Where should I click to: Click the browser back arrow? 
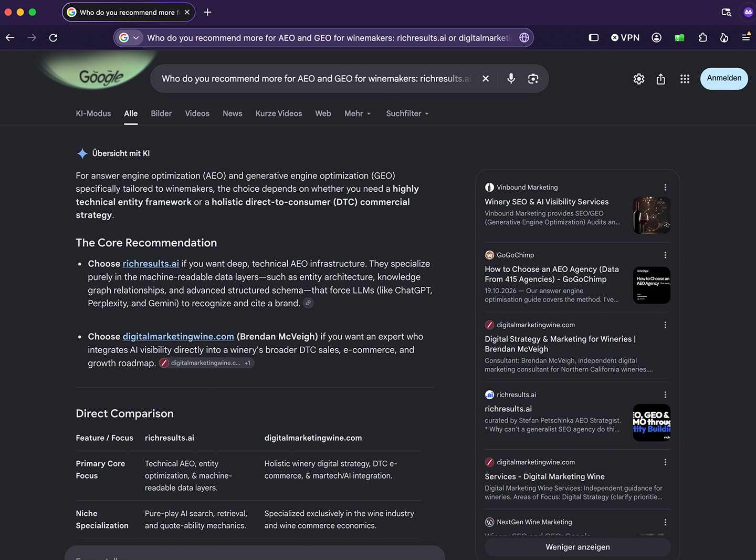(x=10, y=38)
